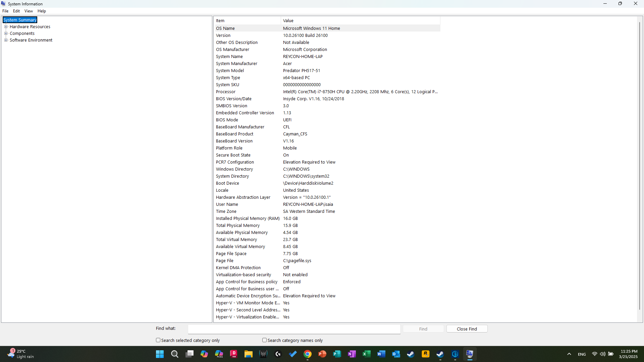Click the Virtualization-based security row

(327, 275)
